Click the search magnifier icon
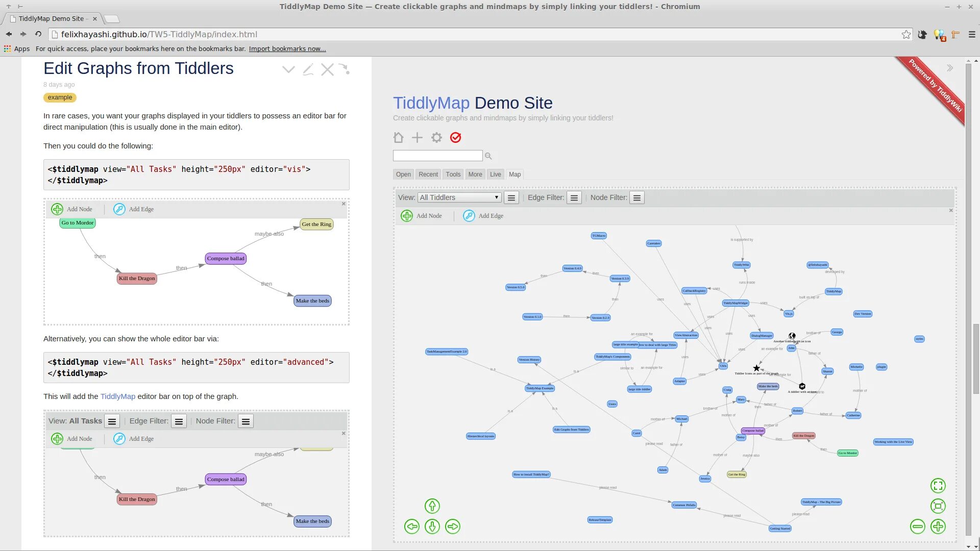This screenshot has height=551, width=980. (x=488, y=156)
